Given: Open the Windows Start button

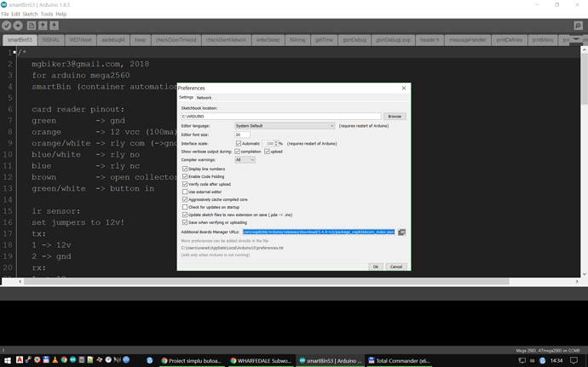Looking at the screenshot, I should tap(8, 360).
